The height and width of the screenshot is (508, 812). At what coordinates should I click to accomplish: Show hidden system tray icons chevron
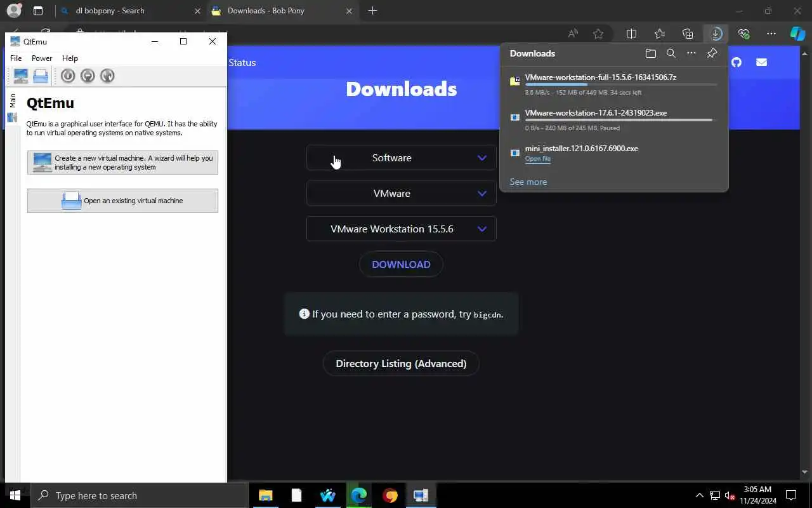(700, 495)
